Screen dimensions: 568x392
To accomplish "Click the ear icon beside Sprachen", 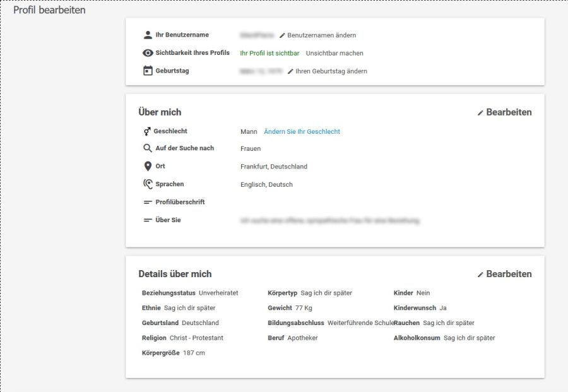I will pos(148,184).
